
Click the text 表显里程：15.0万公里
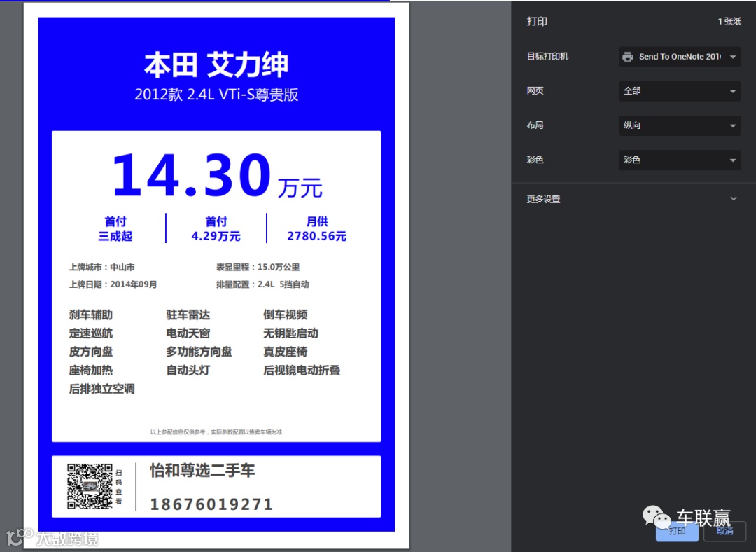click(258, 267)
